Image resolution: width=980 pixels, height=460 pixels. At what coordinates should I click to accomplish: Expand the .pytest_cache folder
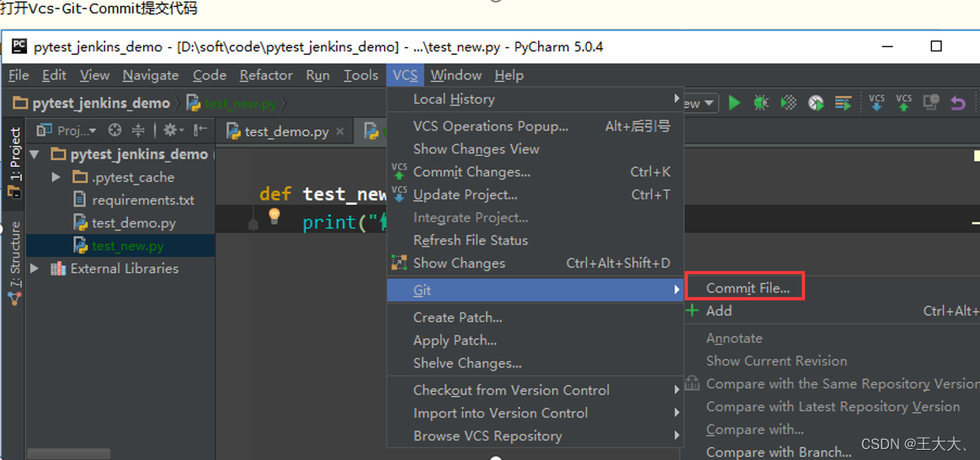click(56, 178)
